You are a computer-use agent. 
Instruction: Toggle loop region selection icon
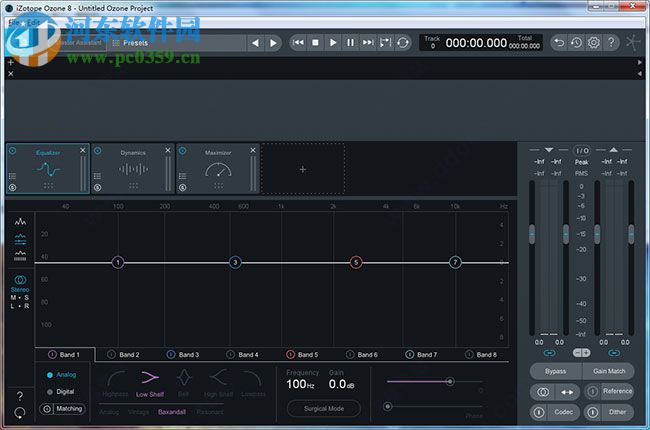click(385, 42)
